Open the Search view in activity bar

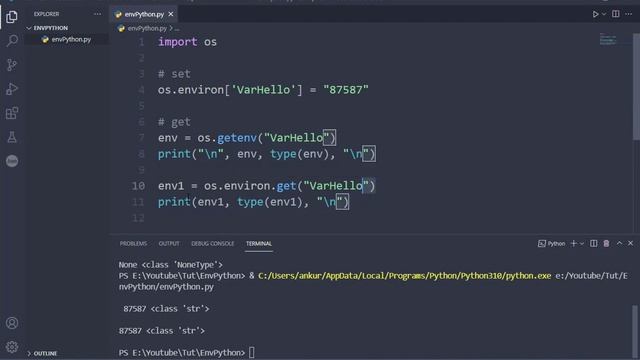pyautogui.click(x=12, y=40)
